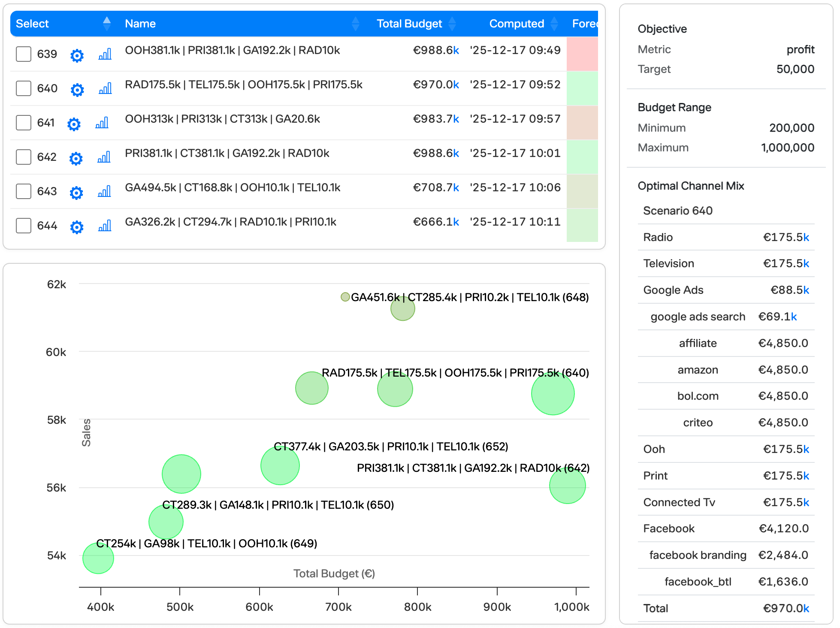Sort table by Select column arrows
This screenshot has width=840, height=628.
coord(107,24)
